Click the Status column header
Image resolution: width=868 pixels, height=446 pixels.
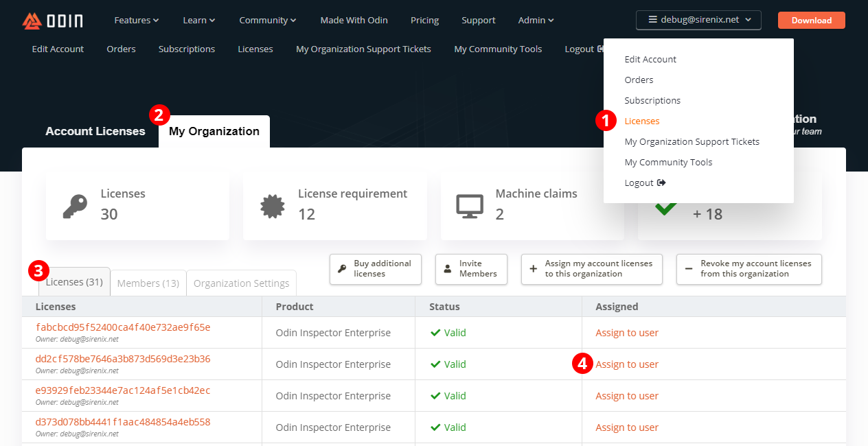click(x=444, y=307)
